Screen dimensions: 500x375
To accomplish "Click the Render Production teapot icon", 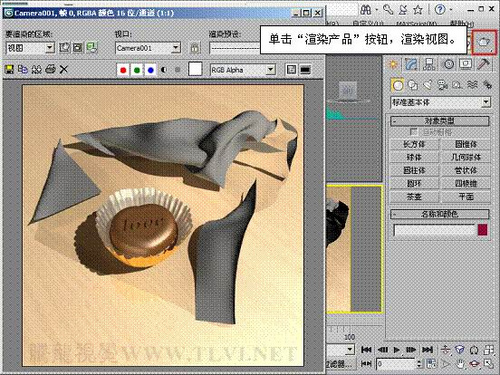I will click(484, 42).
